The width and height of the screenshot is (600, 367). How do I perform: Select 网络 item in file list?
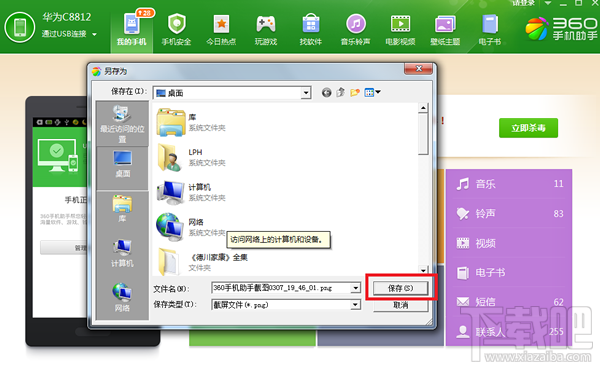point(191,227)
